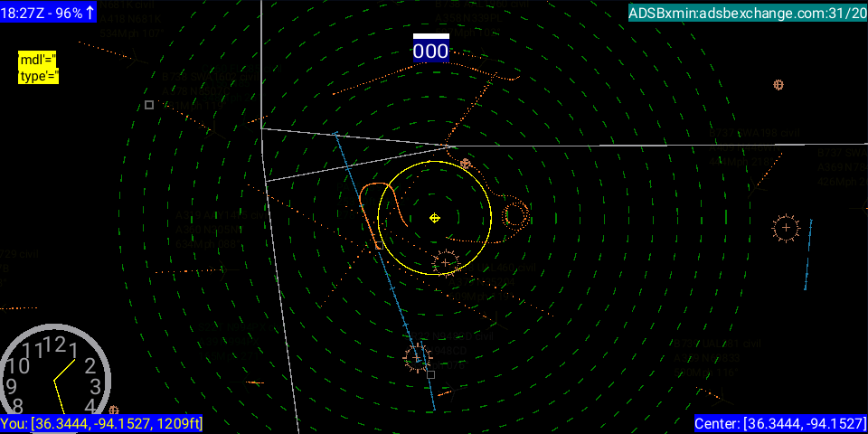Image resolution: width=868 pixels, height=434 pixels.
Task: Click the gray square marker in upper left
Action: click(x=149, y=105)
